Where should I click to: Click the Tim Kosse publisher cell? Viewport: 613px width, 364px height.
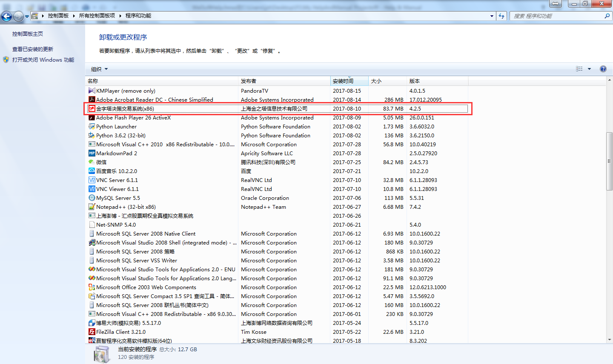pyautogui.click(x=254, y=332)
